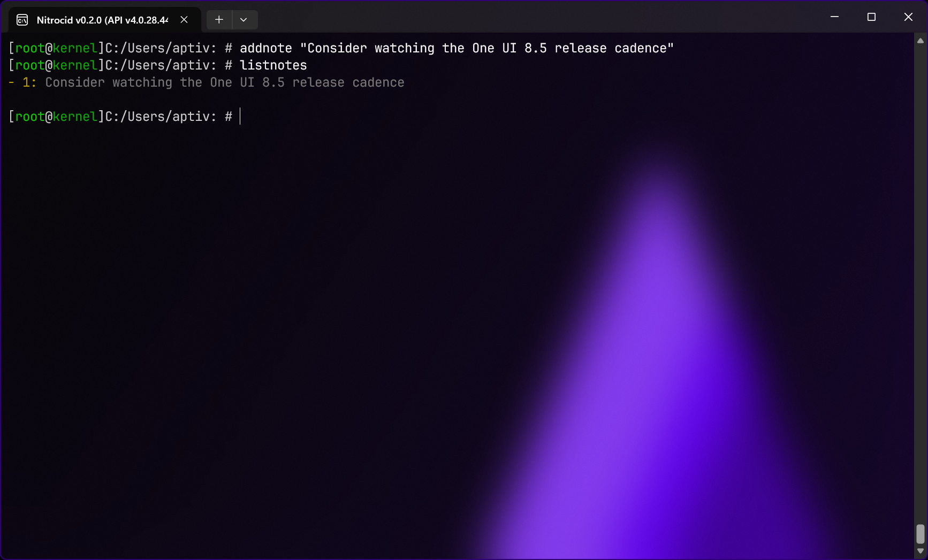Close the terminal window
Image resolution: width=928 pixels, height=560 pixels.
pos(908,17)
